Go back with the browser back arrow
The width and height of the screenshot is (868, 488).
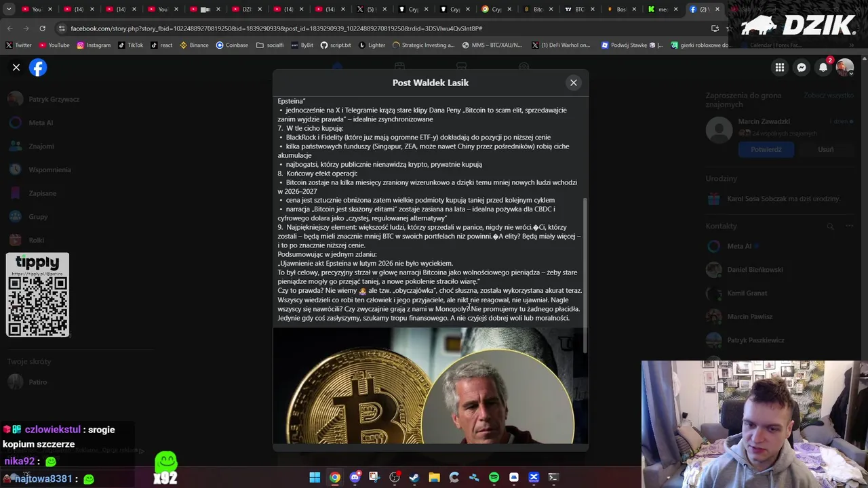(x=9, y=28)
